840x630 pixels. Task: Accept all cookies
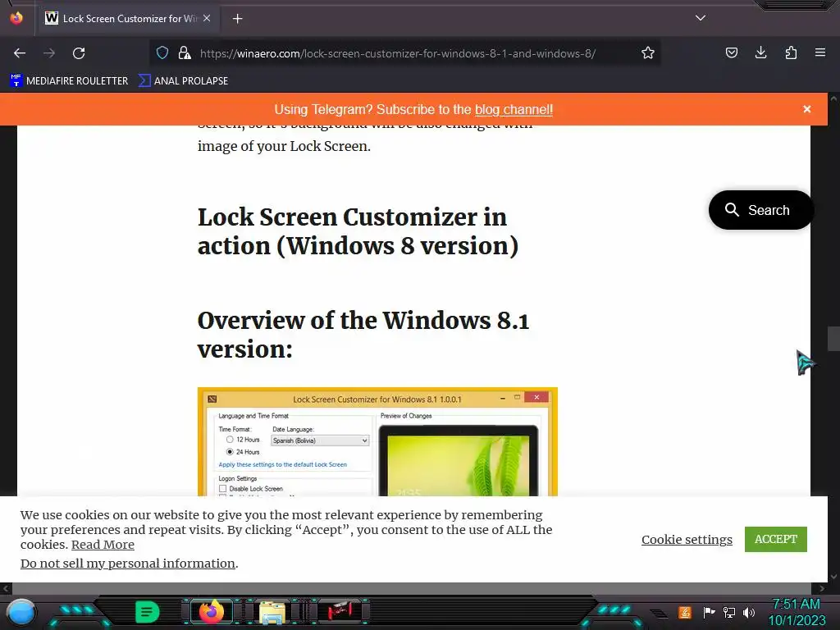pos(776,539)
